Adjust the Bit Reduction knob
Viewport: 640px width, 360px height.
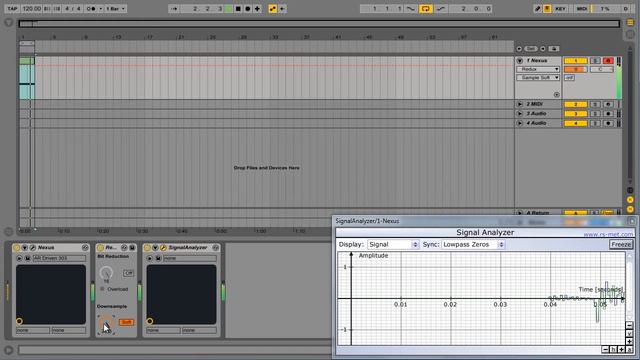[106, 273]
